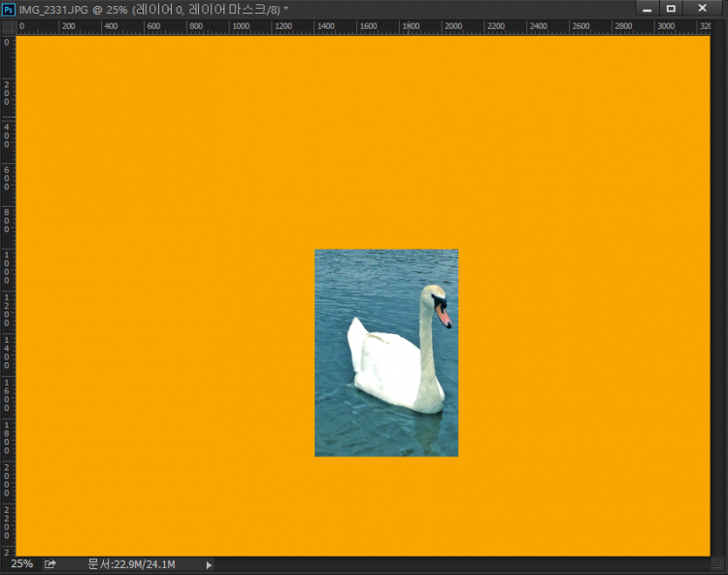Click the swan's white body

pos(388,369)
